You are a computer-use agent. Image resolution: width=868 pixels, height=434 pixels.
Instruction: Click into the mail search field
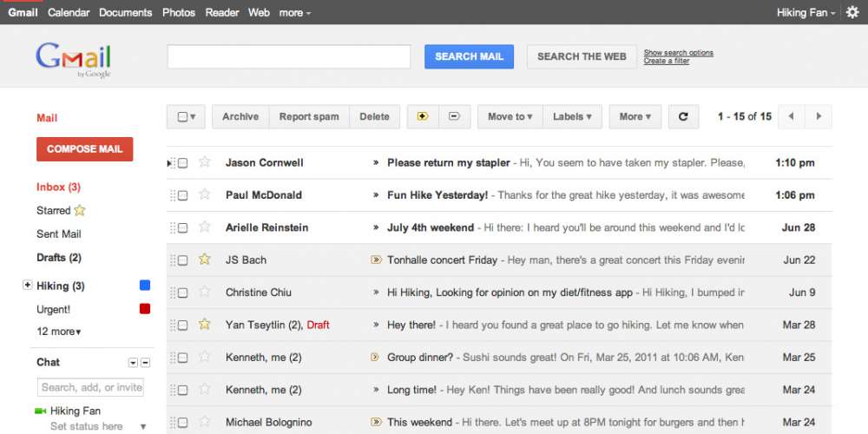tap(289, 56)
